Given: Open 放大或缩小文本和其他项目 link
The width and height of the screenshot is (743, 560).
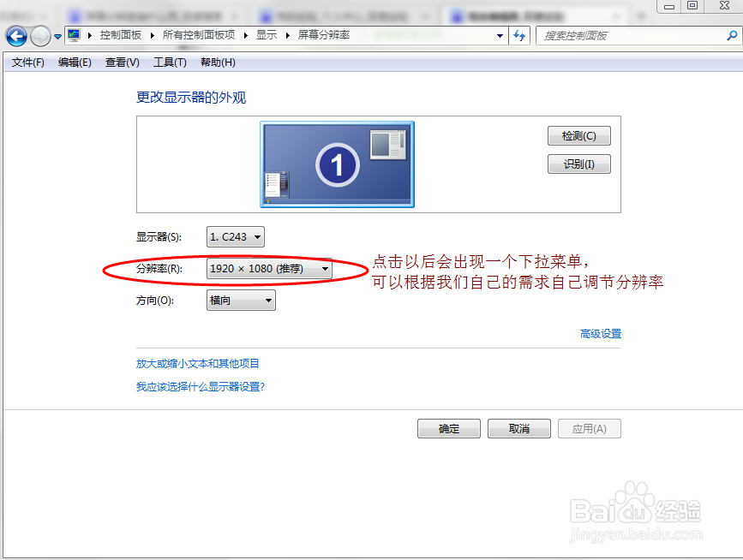Looking at the screenshot, I should tap(198, 364).
